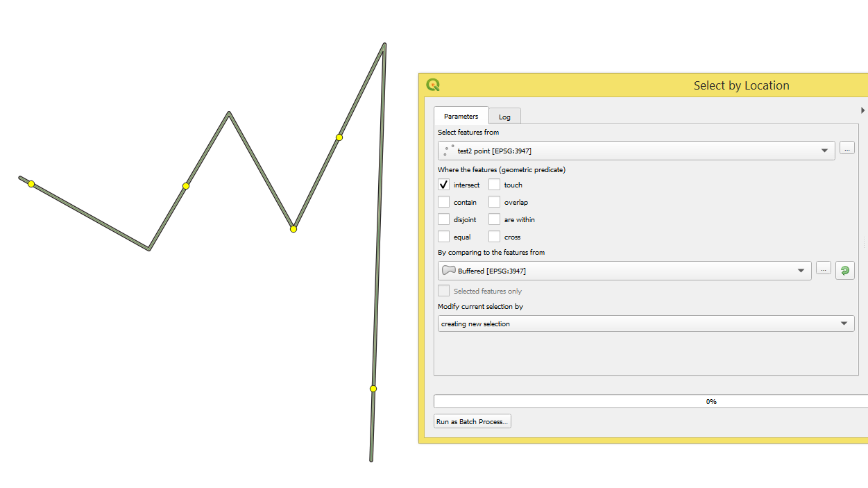Enable the disjoint geometric predicate
This screenshot has height=488, width=868.
(x=443, y=219)
